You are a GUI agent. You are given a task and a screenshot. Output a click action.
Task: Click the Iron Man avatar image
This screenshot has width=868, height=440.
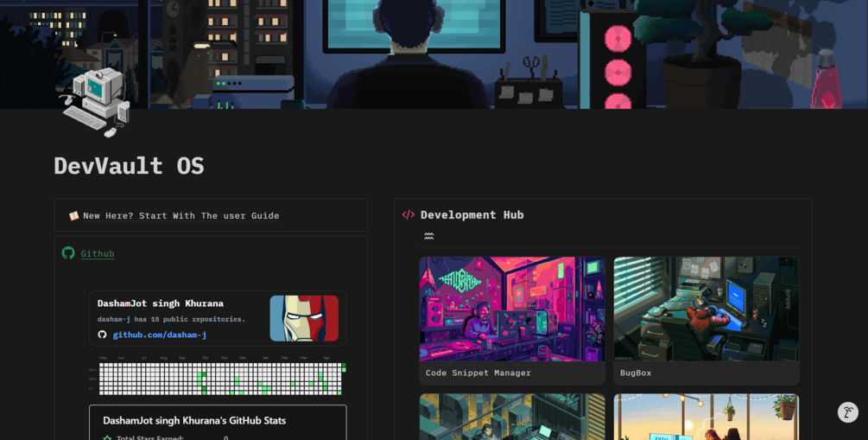(304, 318)
